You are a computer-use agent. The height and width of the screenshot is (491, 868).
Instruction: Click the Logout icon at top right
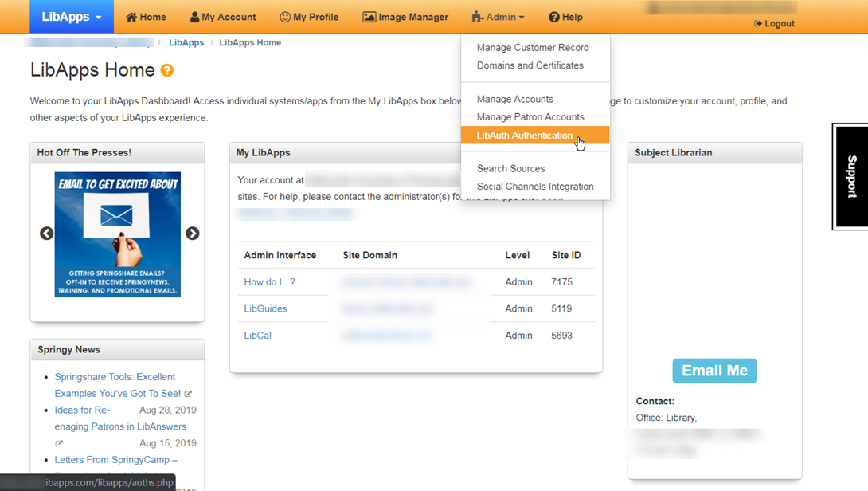tap(756, 23)
